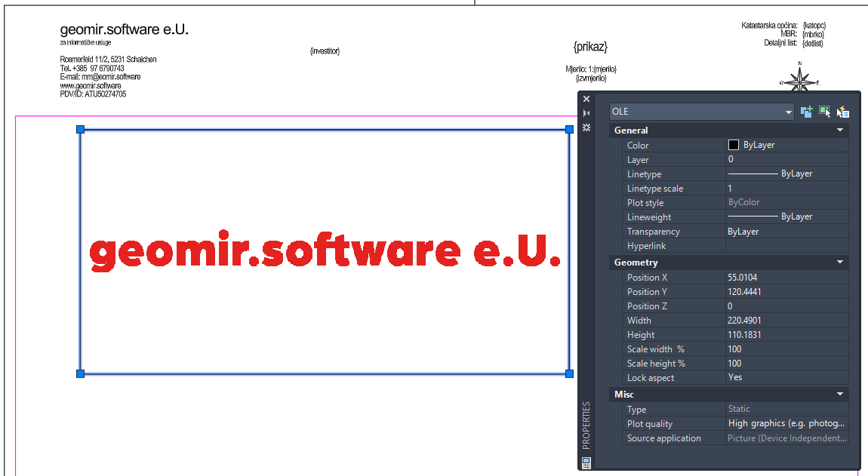Click the Scale width % value
868x476 pixels.
tap(785, 349)
